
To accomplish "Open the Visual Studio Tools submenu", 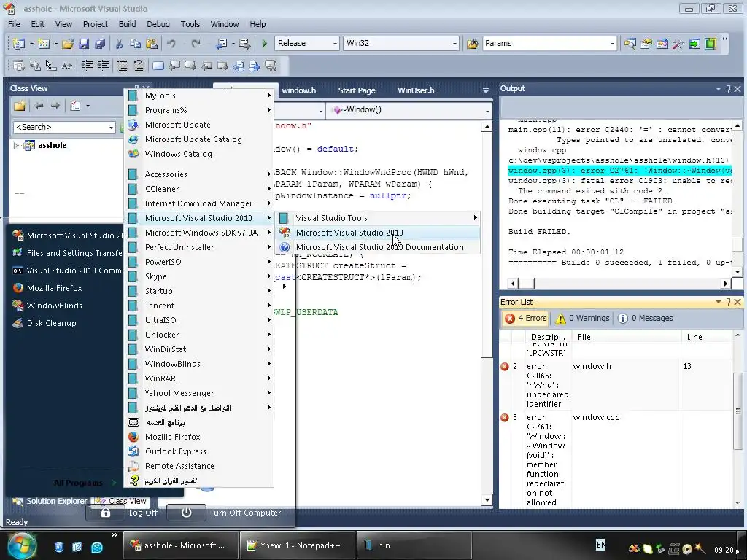I will [x=379, y=218].
